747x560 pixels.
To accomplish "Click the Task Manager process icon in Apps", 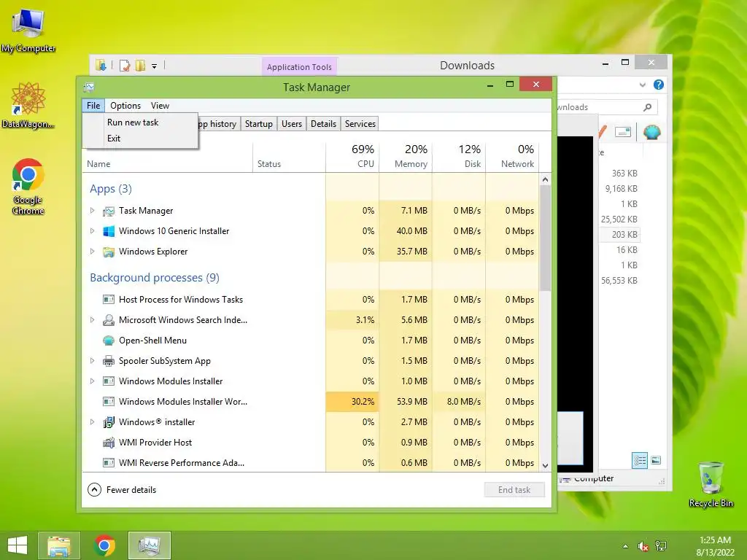I will pyautogui.click(x=109, y=211).
